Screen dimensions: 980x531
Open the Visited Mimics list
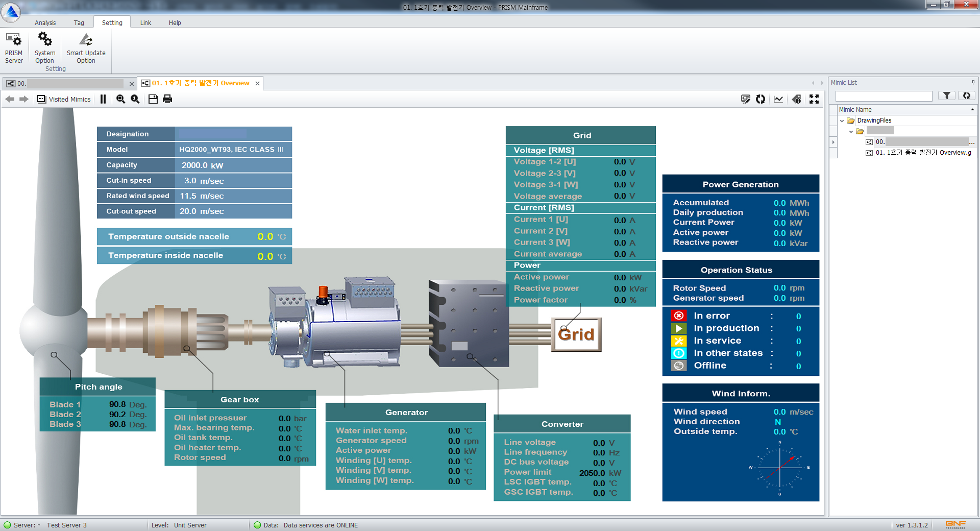[x=64, y=99]
